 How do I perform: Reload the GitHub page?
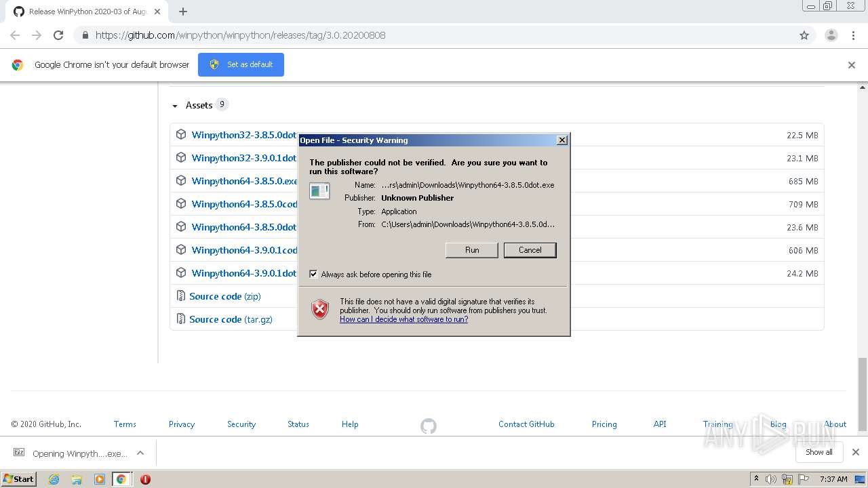[58, 35]
